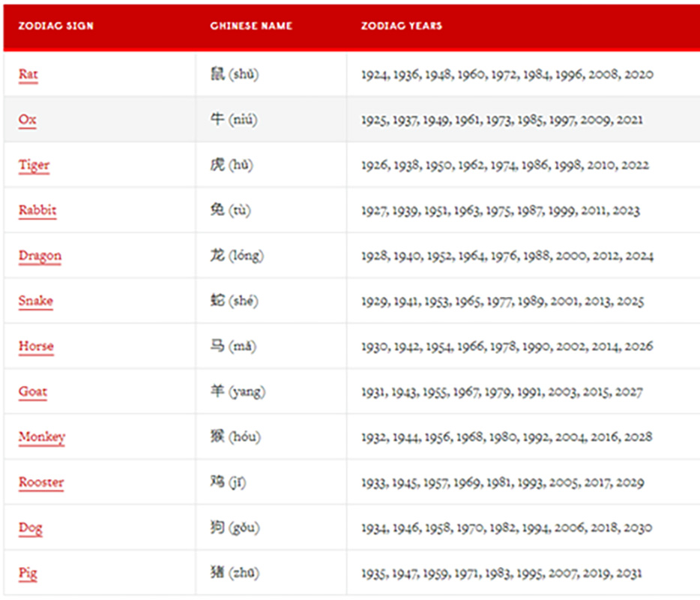Open the Rat zodiac sign link
The image size is (700, 600).
click(28, 73)
